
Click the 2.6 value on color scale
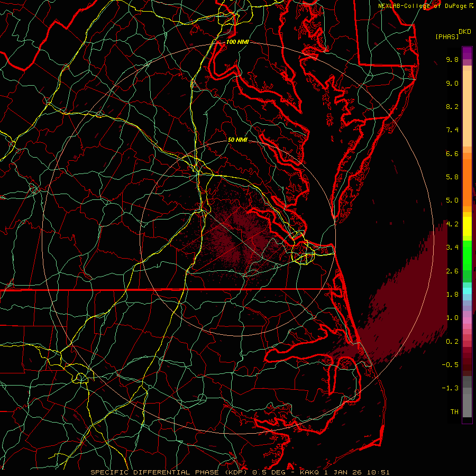[x=452, y=271]
